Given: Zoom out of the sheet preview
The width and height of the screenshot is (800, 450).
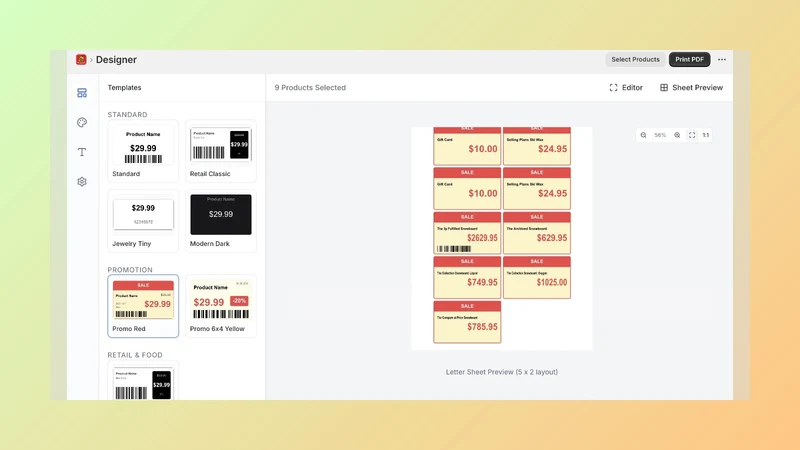Looking at the screenshot, I should [643, 135].
